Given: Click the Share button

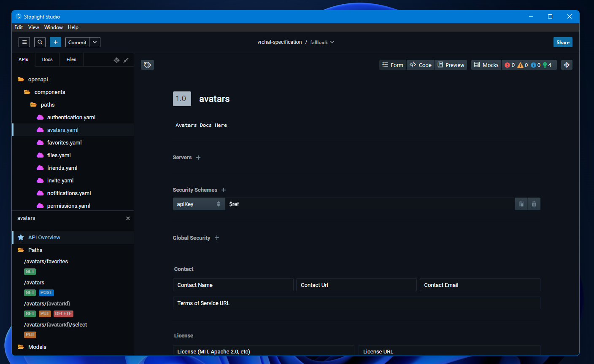Looking at the screenshot, I should (x=563, y=42).
